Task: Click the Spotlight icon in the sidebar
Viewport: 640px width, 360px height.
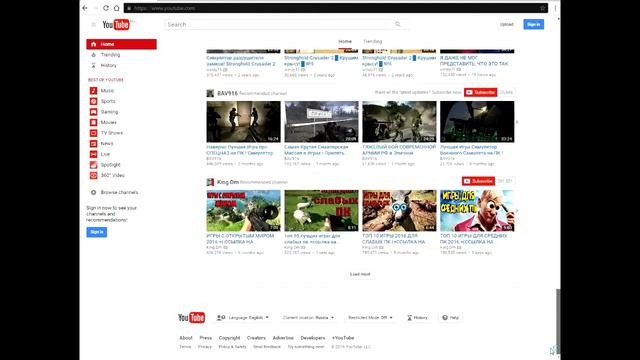Action: (x=93, y=165)
